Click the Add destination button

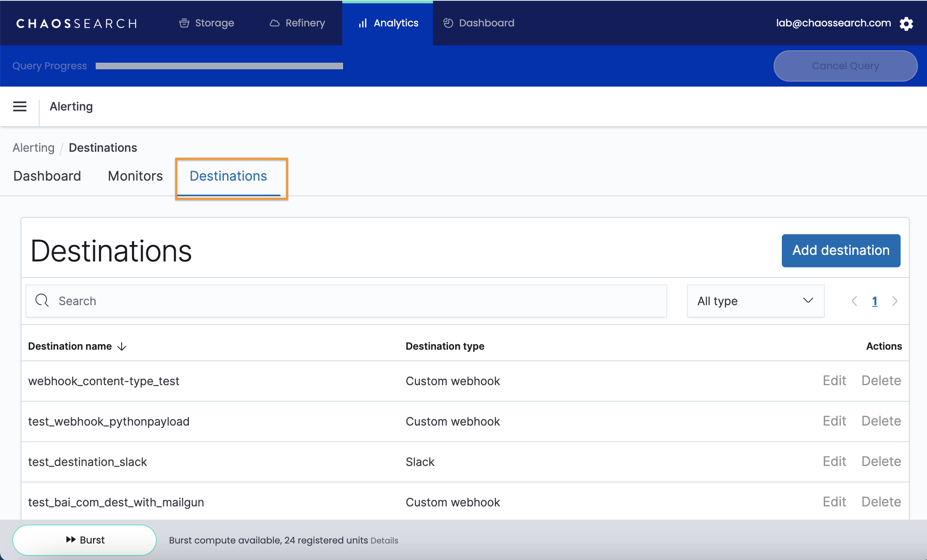(x=840, y=250)
